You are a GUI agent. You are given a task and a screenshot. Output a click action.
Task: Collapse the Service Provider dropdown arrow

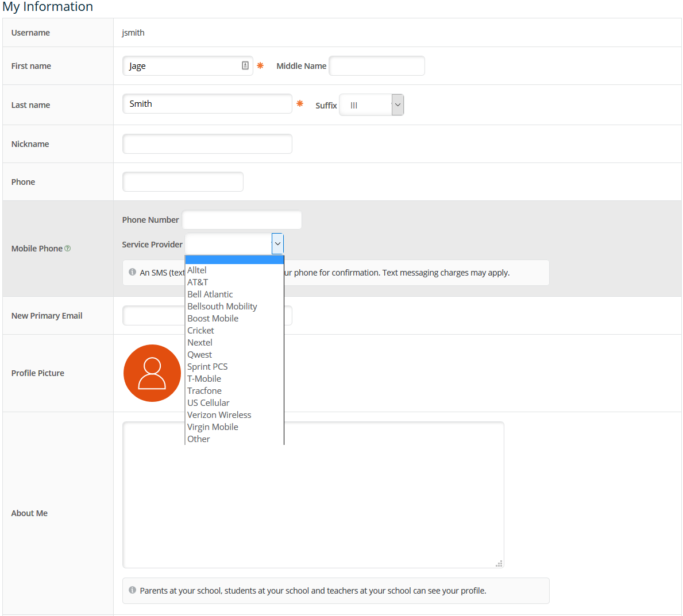pyautogui.click(x=277, y=244)
